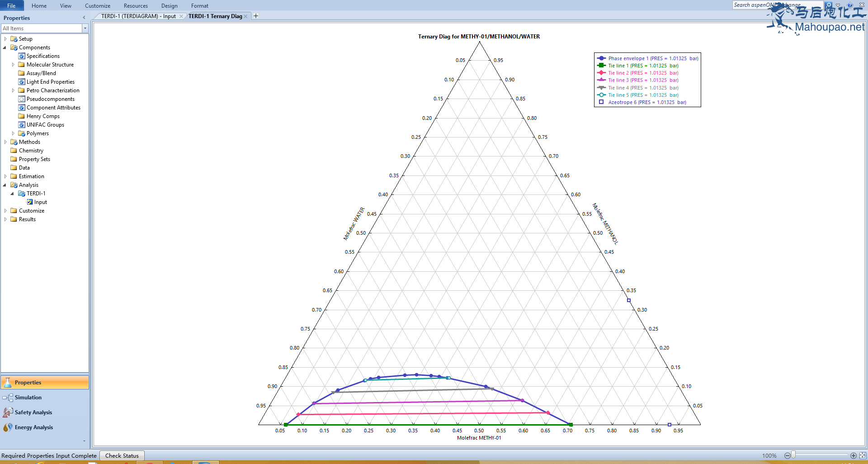The image size is (868, 464).
Task: Close the TERDI-1 Input tab
Action: click(181, 16)
